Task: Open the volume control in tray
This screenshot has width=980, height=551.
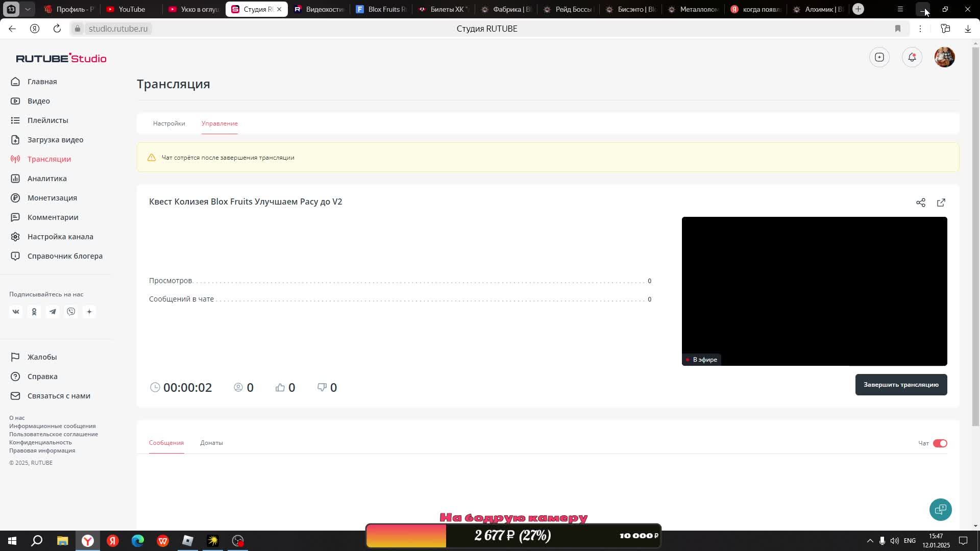Action: pos(895,541)
